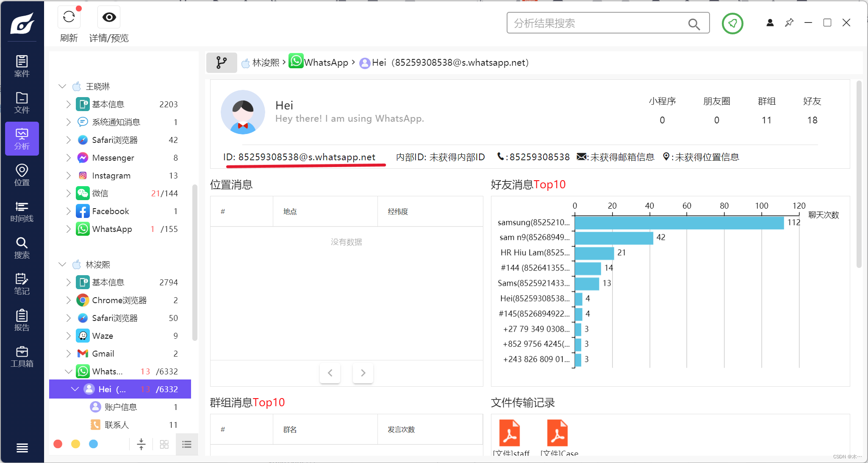Click the 分析结果搜索 search field
The height and width of the screenshot is (463, 868).
(x=597, y=23)
